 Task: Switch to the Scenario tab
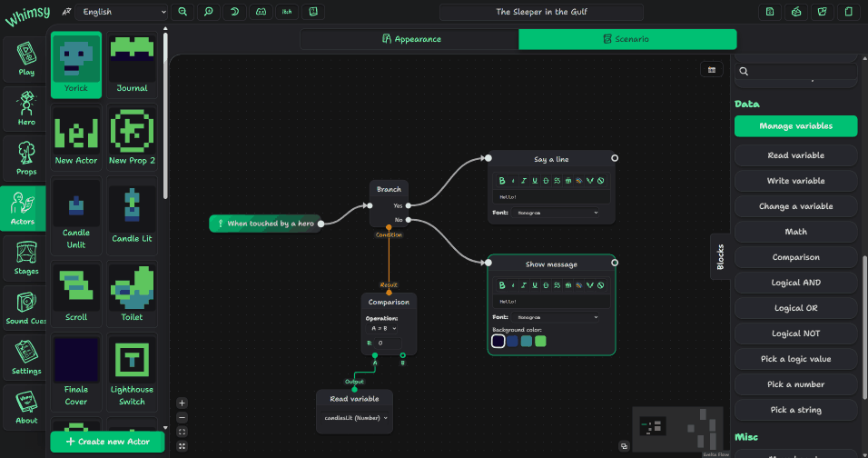[627, 39]
